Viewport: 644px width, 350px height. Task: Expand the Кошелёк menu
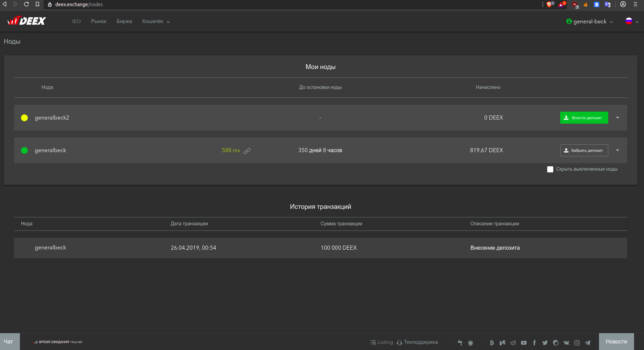point(156,21)
